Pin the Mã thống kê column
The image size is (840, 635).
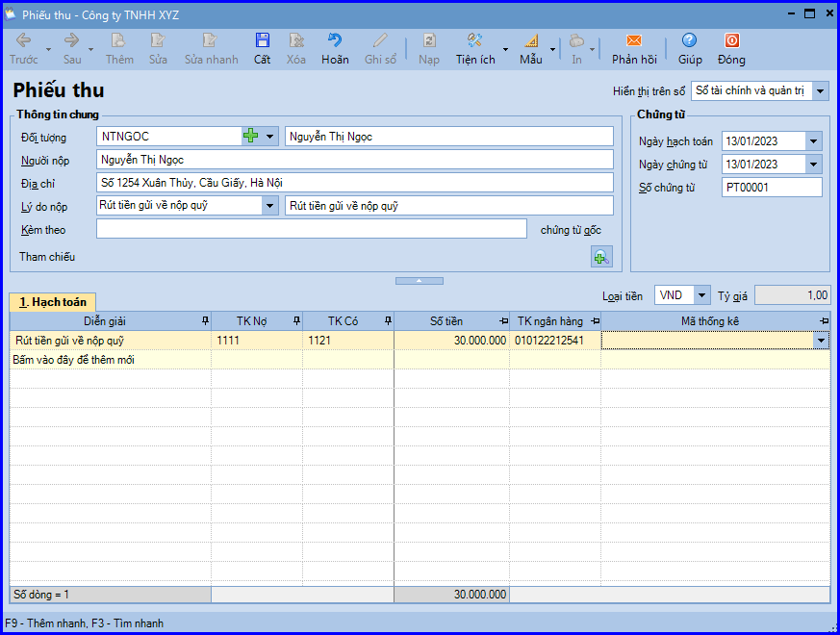825,321
